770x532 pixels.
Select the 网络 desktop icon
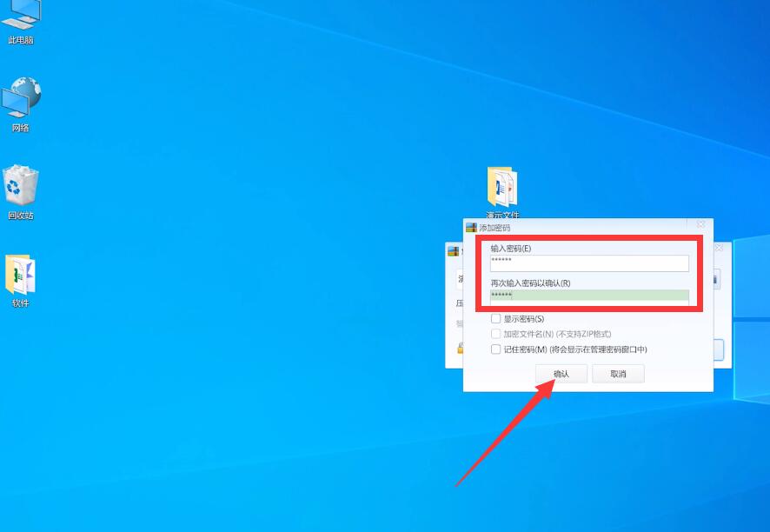(21, 98)
